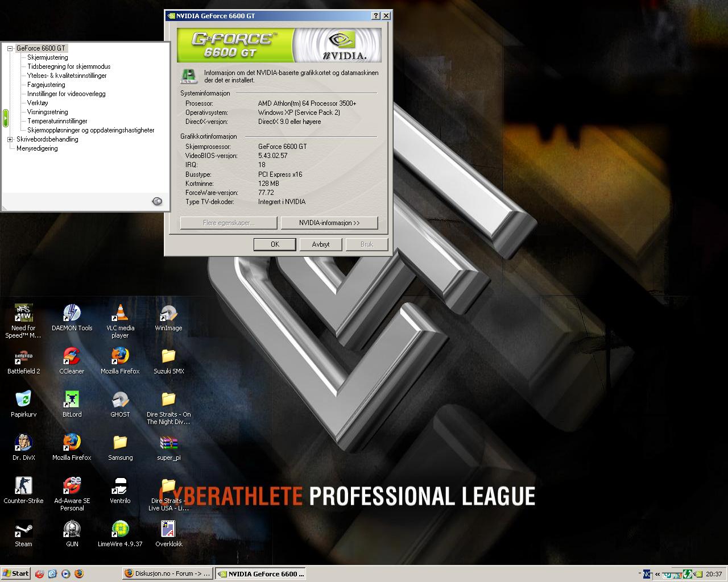Open WinImage desktop shortcut
Viewport: 728px width, 582px height.
[x=168, y=317]
